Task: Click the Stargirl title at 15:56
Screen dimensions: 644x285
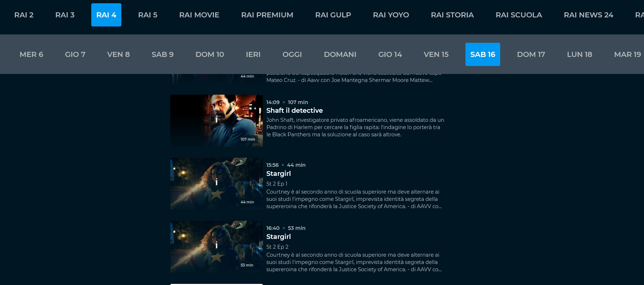Action: click(x=279, y=174)
